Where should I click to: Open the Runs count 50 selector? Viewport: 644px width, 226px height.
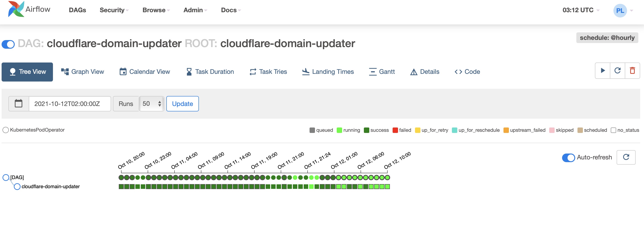(x=152, y=104)
